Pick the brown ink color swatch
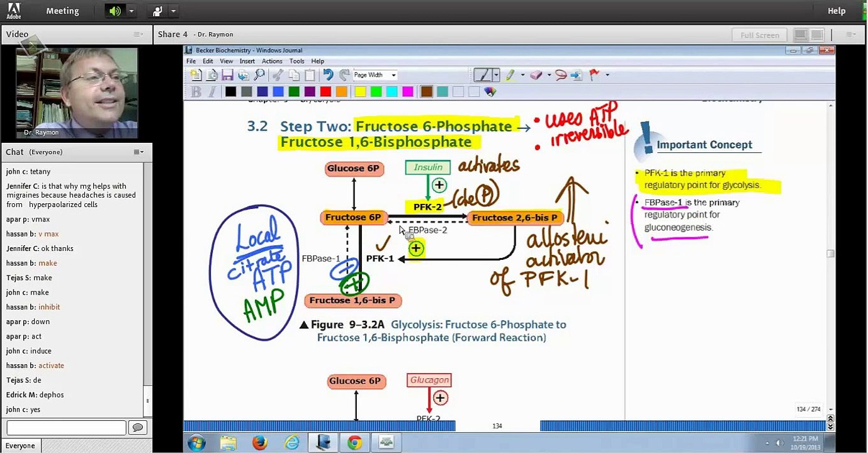This screenshot has height=453, width=868. pyautogui.click(x=426, y=92)
